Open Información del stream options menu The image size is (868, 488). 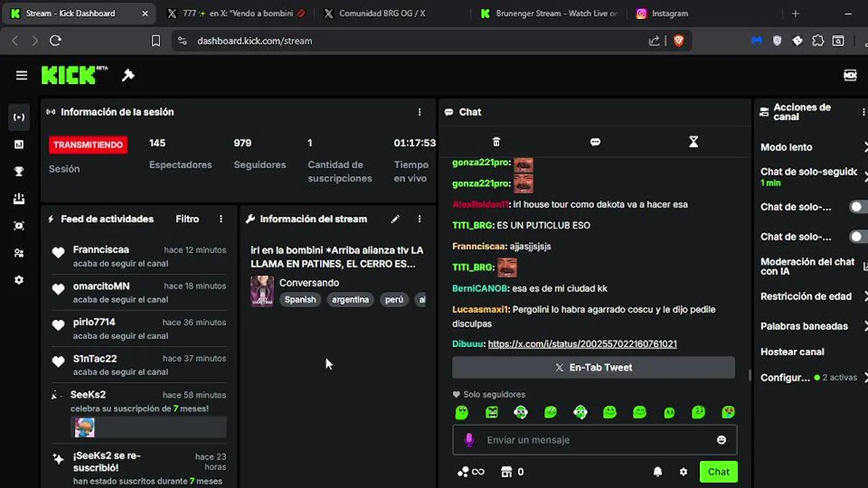pyautogui.click(x=420, y=219)
